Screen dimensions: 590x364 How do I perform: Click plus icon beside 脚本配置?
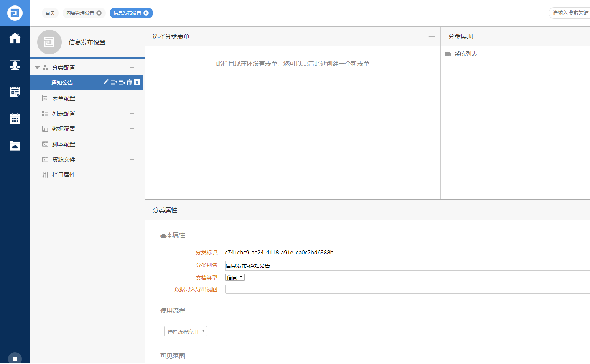(x=132, y=144)
